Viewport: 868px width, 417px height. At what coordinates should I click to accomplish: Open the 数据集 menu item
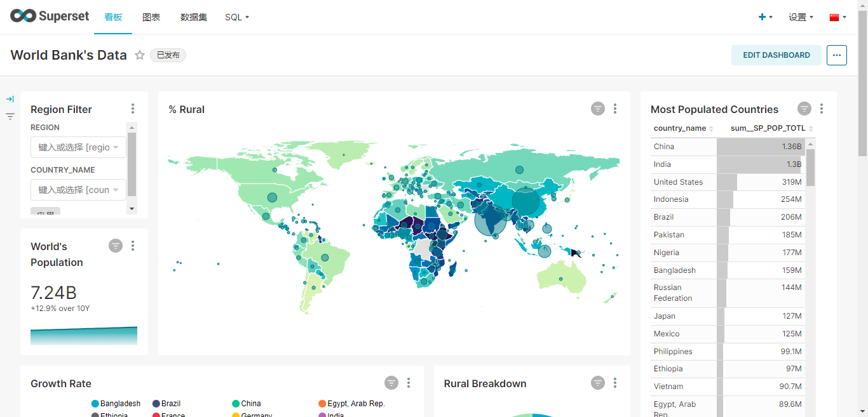(193, 17)
